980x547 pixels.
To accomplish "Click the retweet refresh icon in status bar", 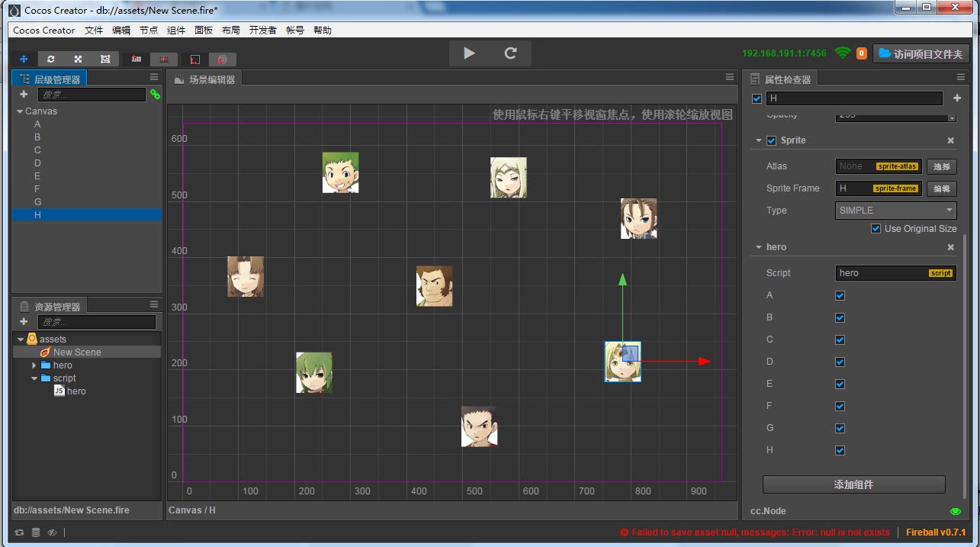I will 20,533.
